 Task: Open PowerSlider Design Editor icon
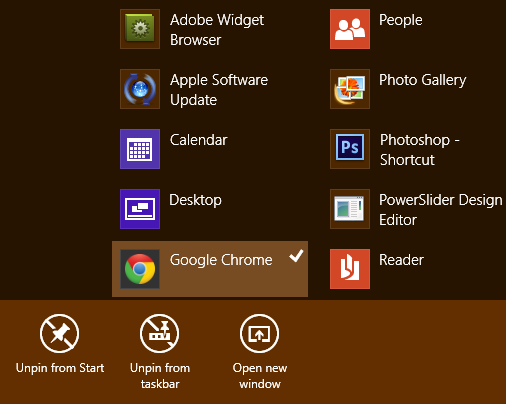(x=350, y=209)
